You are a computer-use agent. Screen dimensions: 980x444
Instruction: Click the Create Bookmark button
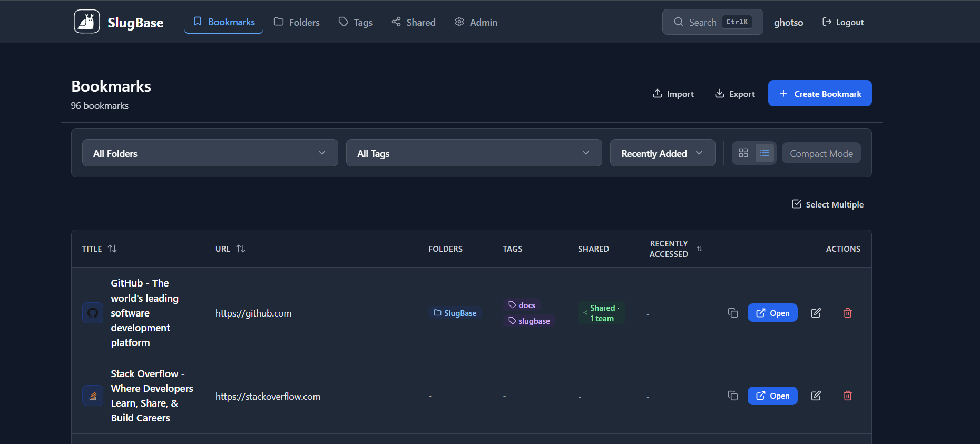pyautogui.click(x=819, y=94)
